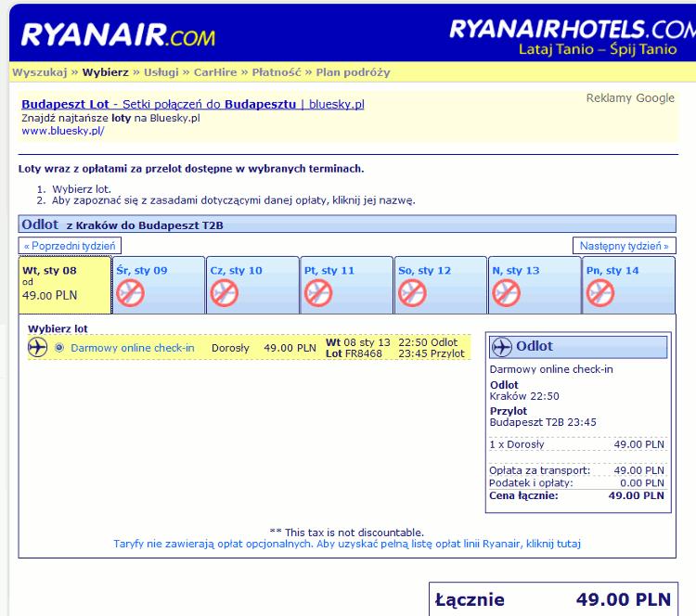
Task: Go to Poprzedni tydzień (previous week)
Action: [x=70, y=246]
